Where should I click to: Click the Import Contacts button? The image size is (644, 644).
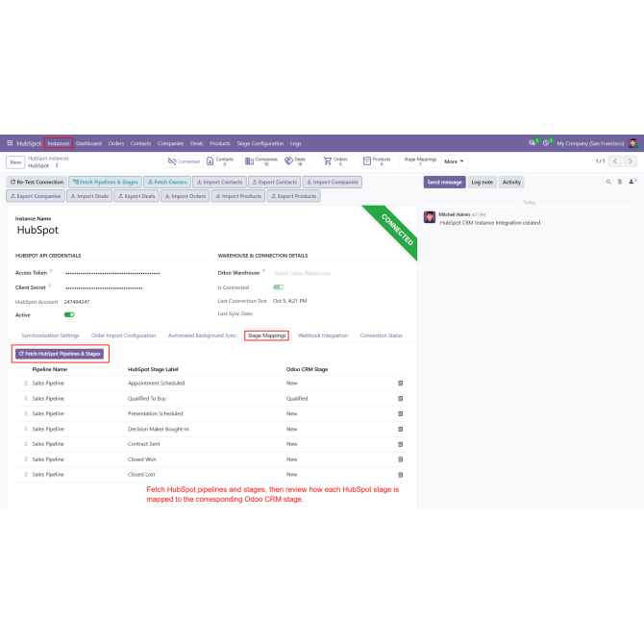click(x=219, y=182)
